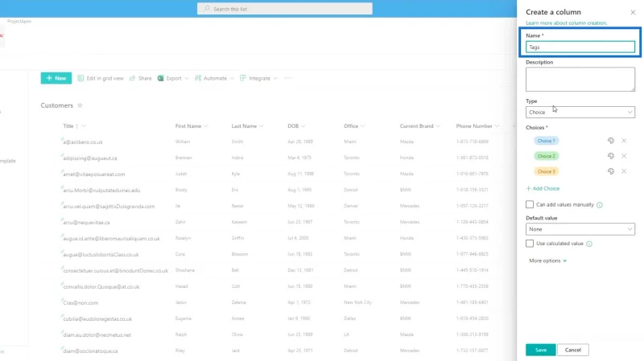Open Export dropdown arrow
Image resolution: width=644 pixels, height=361 pixels.
click(x=187, y=78)
